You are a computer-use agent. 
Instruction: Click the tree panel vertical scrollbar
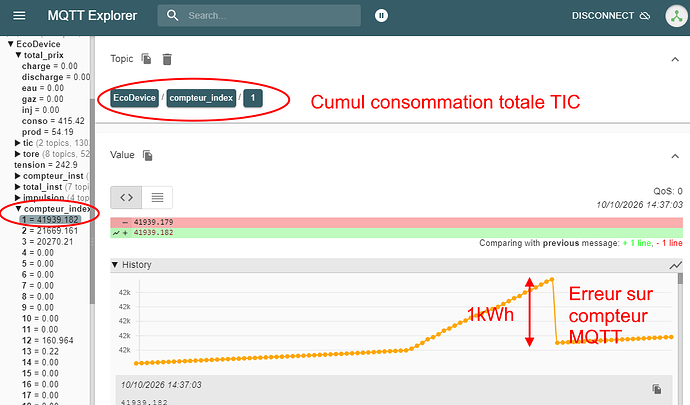92,200
